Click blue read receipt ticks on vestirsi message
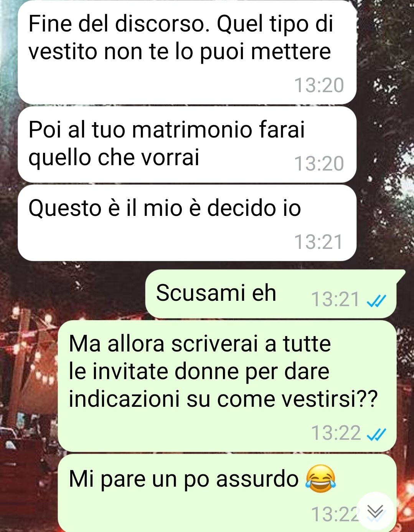The width and height of the screenshot is (414, 532). click(376, 434)
